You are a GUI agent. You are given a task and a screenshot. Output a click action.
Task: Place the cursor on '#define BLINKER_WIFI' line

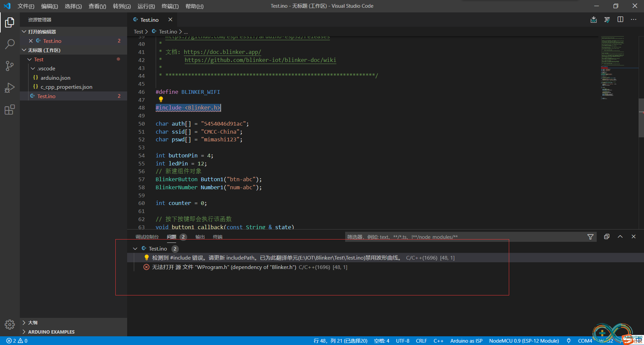[x=188, y=92]
